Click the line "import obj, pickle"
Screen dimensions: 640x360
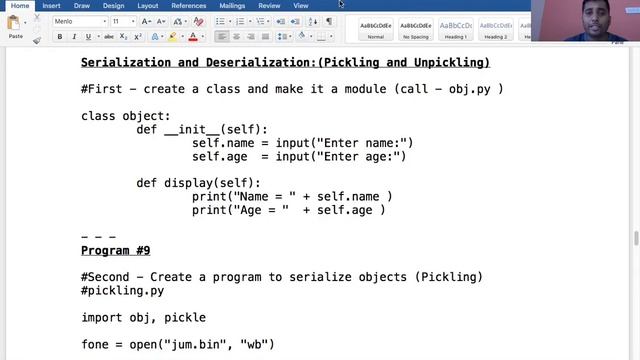143,318
